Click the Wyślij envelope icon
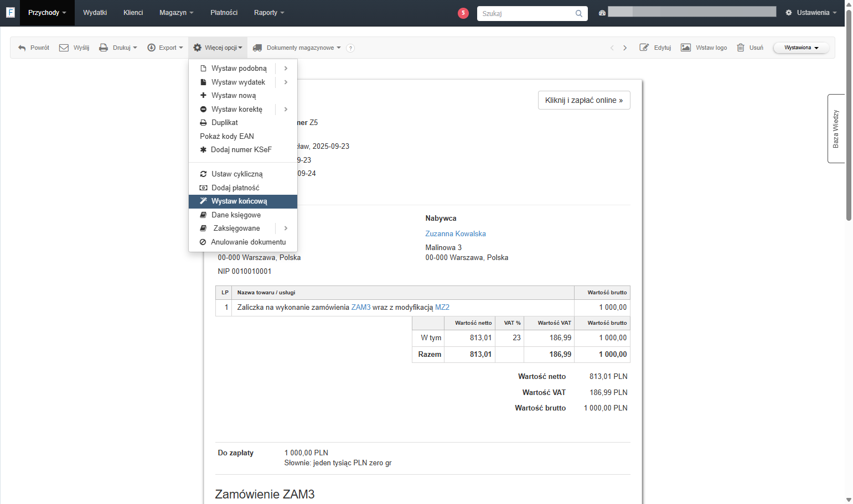 click(64, 48)
